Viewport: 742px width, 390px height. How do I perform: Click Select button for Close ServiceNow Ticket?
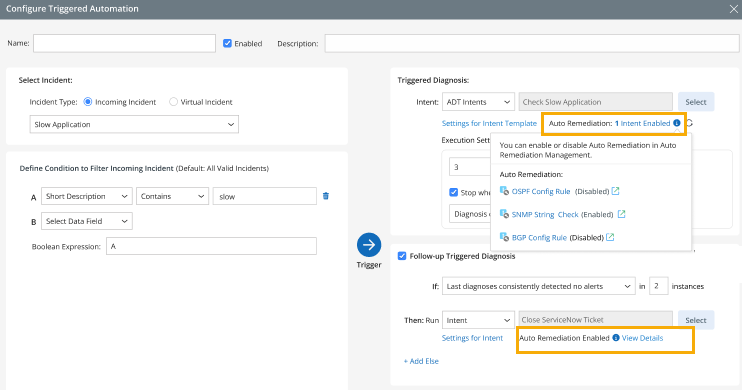[x=696, y=320]
